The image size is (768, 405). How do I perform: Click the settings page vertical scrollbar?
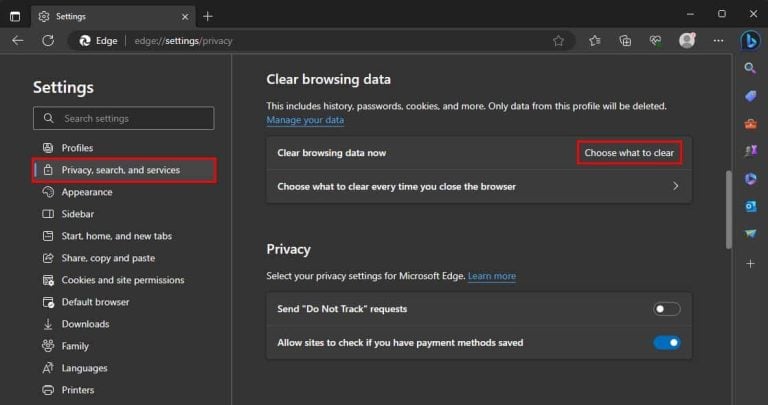tap(729, 210)
